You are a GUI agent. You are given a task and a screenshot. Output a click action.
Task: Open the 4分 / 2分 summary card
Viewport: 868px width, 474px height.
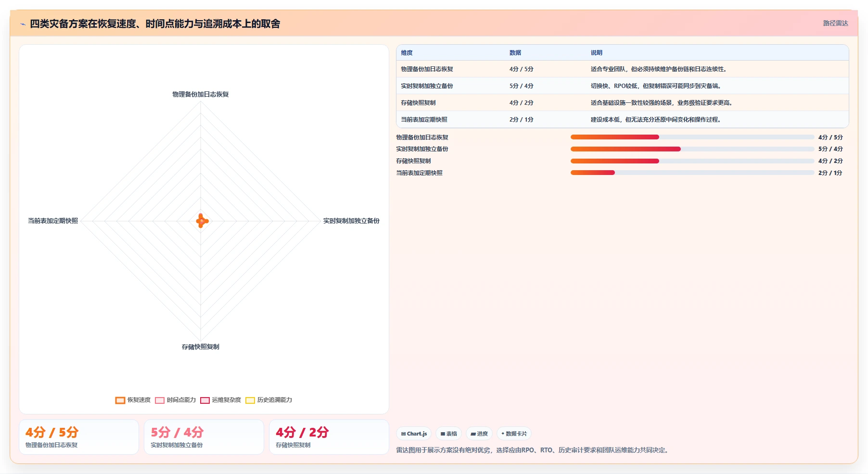[x=329, y=437]
